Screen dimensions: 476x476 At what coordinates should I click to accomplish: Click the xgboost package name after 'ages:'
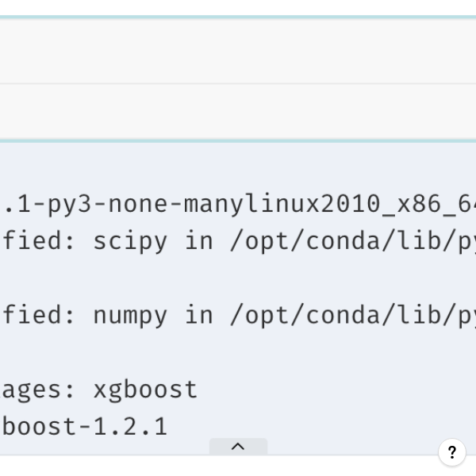pos(146,390)
